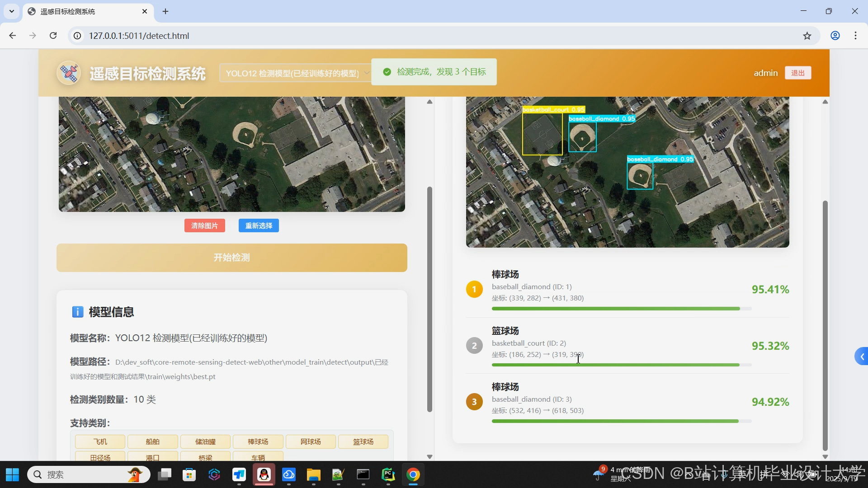Expand the blue side panel chevron
Viewport: 868px width, 488px height.
(x=862, y=357)
